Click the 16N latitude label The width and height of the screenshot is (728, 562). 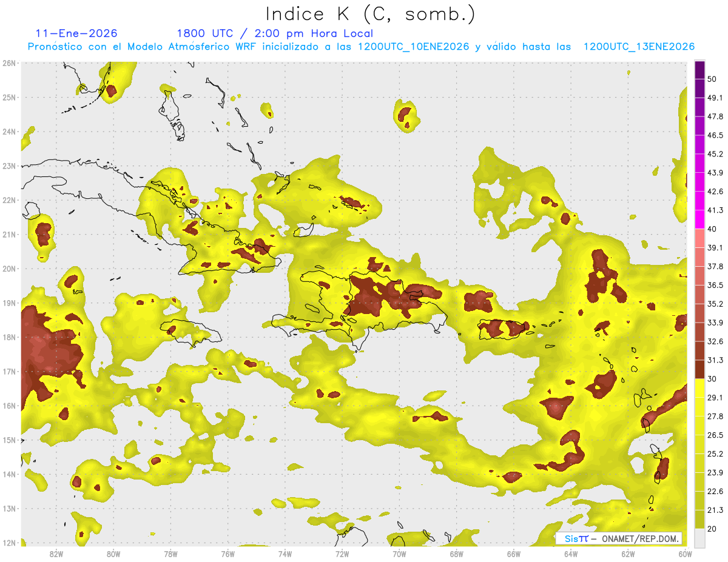pos(9,406)
